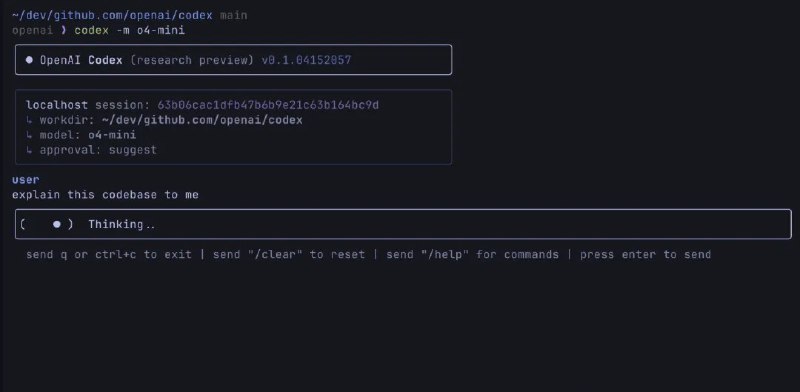800x392 pixels.
Task: Click the "/help" command hint
Action: 445,254
